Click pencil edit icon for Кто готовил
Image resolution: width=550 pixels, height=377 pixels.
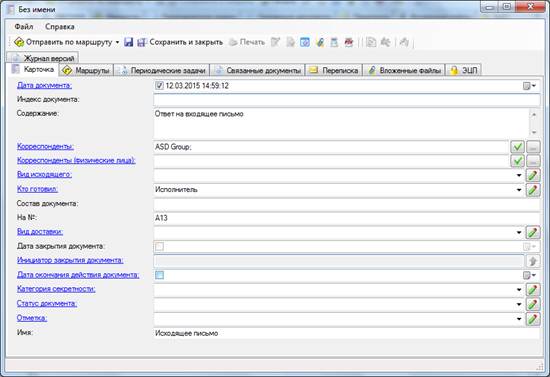533,190
